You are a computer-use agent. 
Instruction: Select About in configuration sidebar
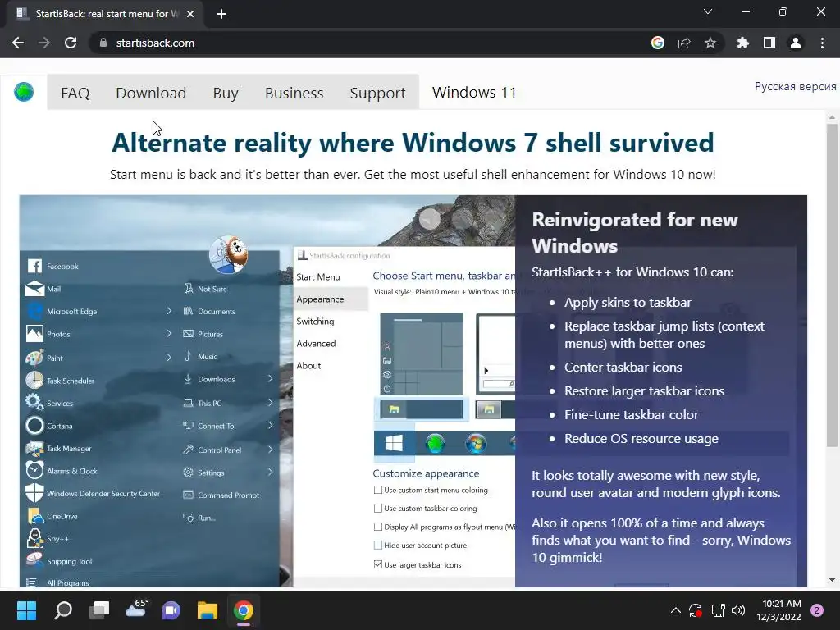coord(308,365)
